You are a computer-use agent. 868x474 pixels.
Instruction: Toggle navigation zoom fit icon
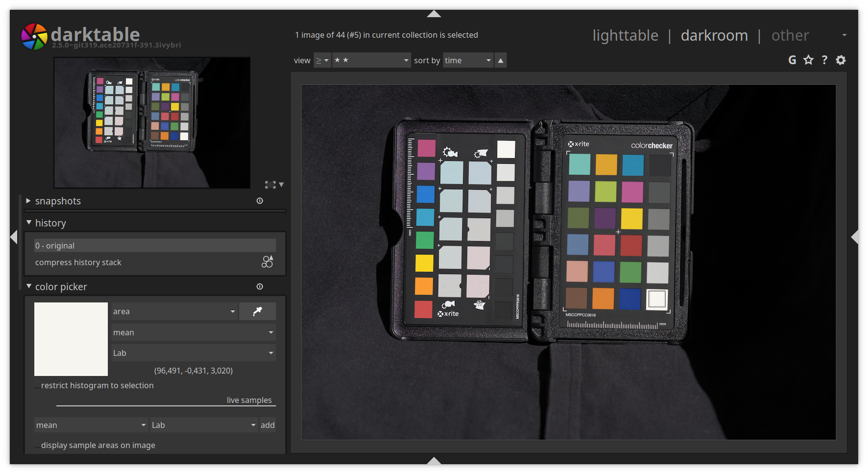click(270, 185)
